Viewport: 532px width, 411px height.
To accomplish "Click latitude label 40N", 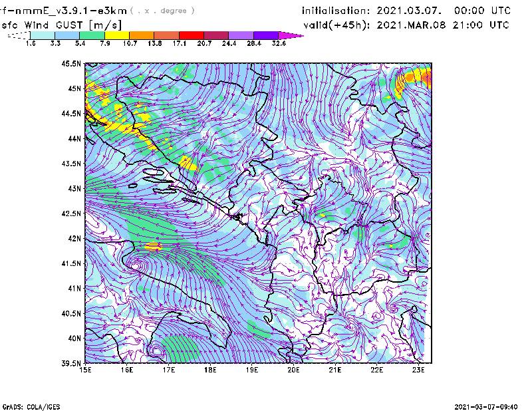I will tap(74, 338).
